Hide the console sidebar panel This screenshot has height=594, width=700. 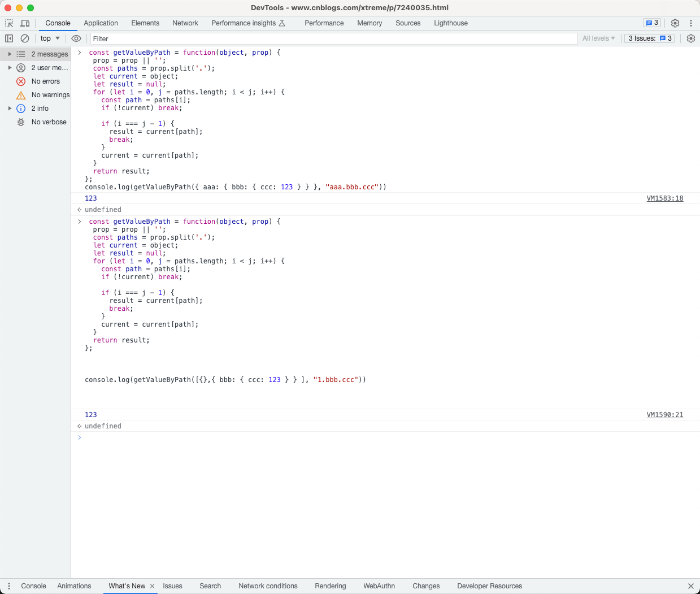click(x=9, y=38)
